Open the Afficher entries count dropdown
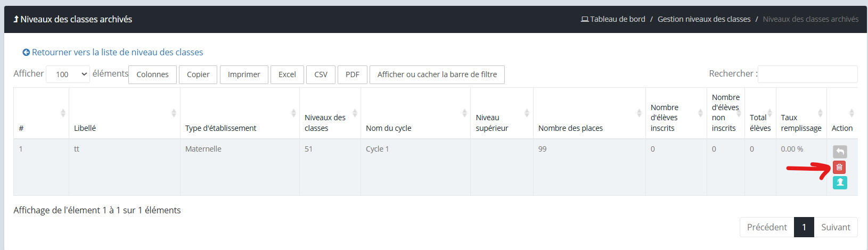This screenshot has height=250, width=868. 68,74
